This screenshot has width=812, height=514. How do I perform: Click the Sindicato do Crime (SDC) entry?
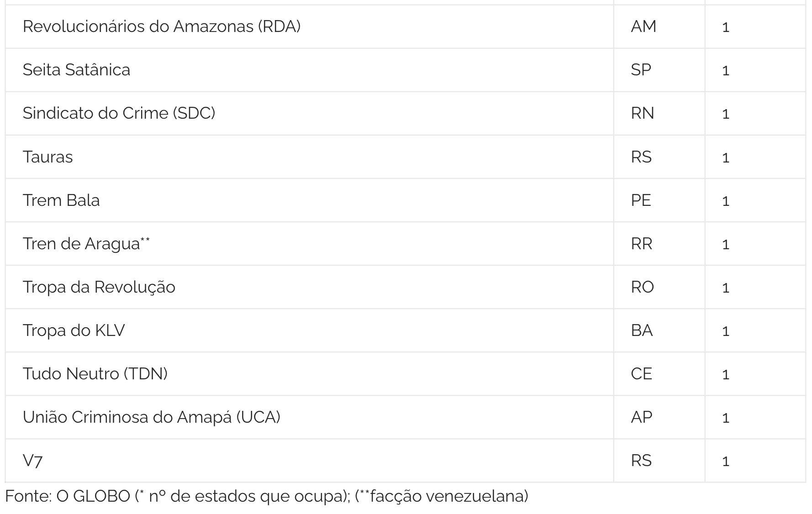point(119,113)
